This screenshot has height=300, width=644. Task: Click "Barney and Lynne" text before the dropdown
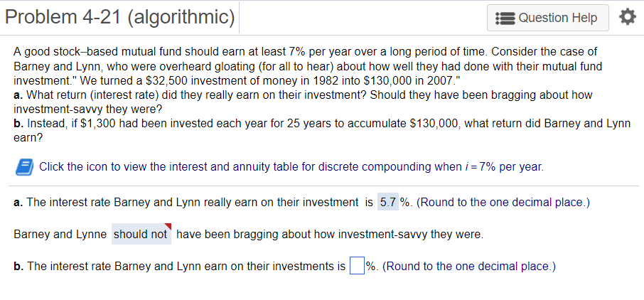coord(61,234)
